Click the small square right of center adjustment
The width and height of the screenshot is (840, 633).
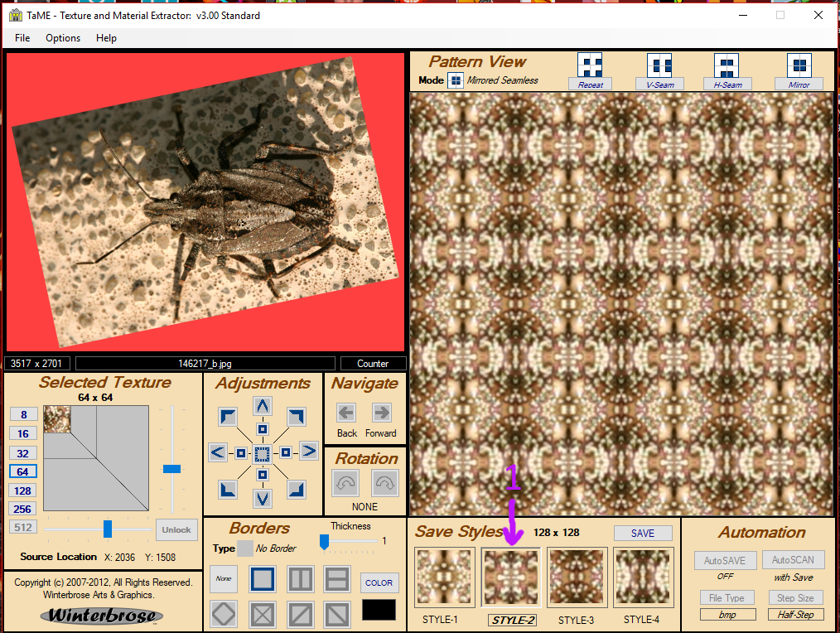point(286,453)
